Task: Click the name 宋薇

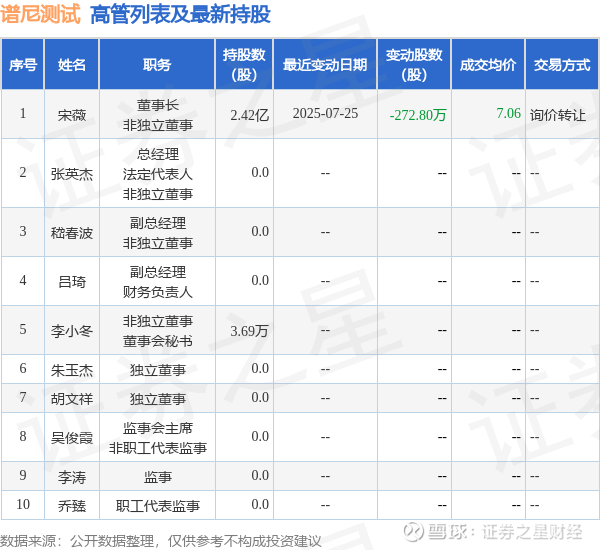Action: tap(72, 115)
